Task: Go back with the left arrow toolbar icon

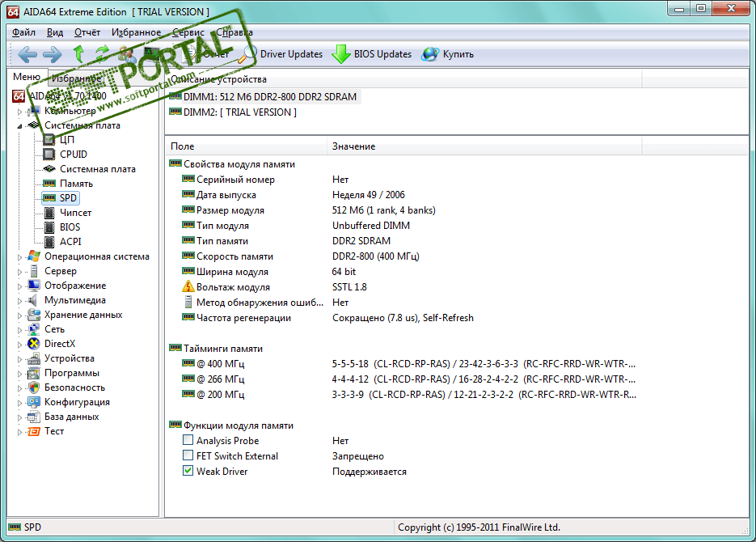Action: (27, 54)
